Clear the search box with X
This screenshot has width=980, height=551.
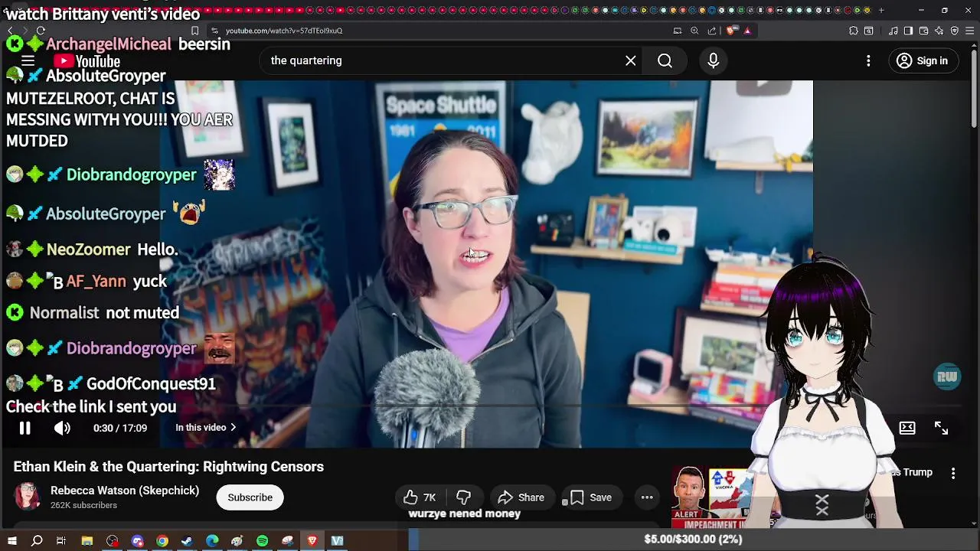pyautogui.click(x=630, y=60)
